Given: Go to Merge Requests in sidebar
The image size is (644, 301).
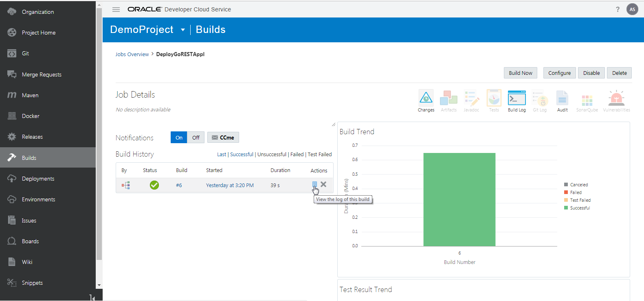Looking at the screenshot, I should tap(42, 74).
